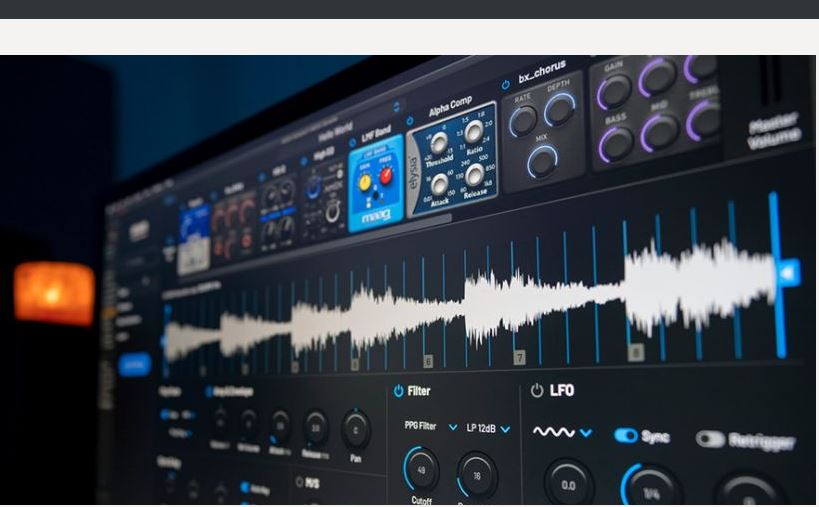This screenshot has height=507, width=819.
Task: Open the LFO waveform shape dropdown
Action: click(x=562, y=432)
